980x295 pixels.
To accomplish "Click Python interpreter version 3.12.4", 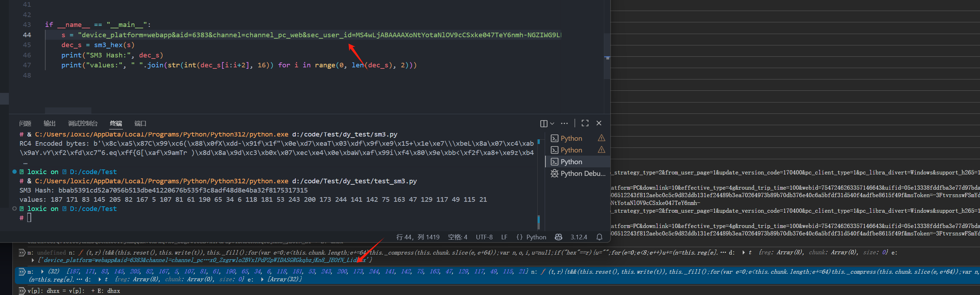I will tap(578, 237).
